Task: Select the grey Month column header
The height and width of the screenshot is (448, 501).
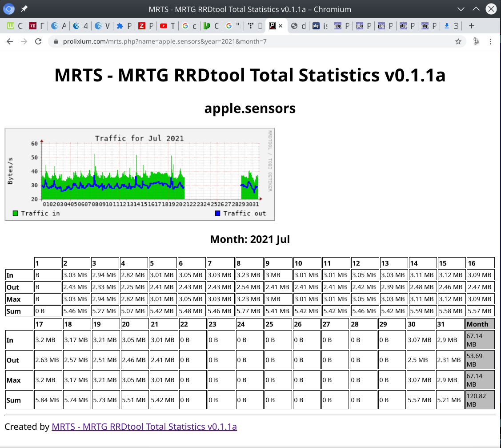Action: click(480, 324)
